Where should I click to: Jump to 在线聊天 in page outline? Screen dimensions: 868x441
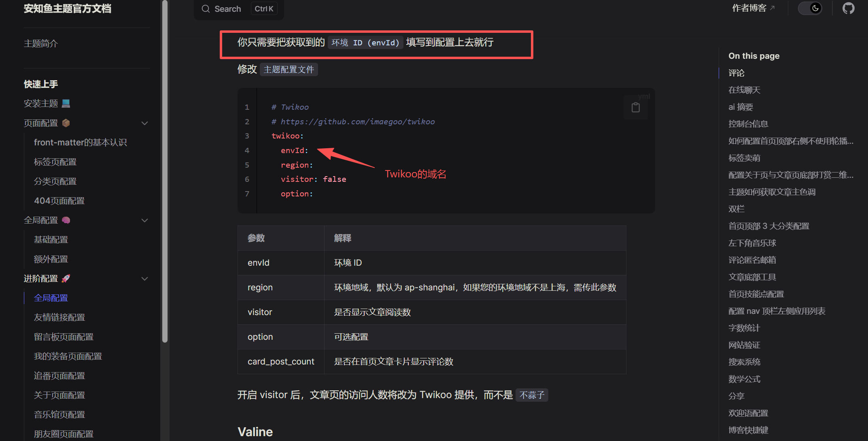[744, 90]
